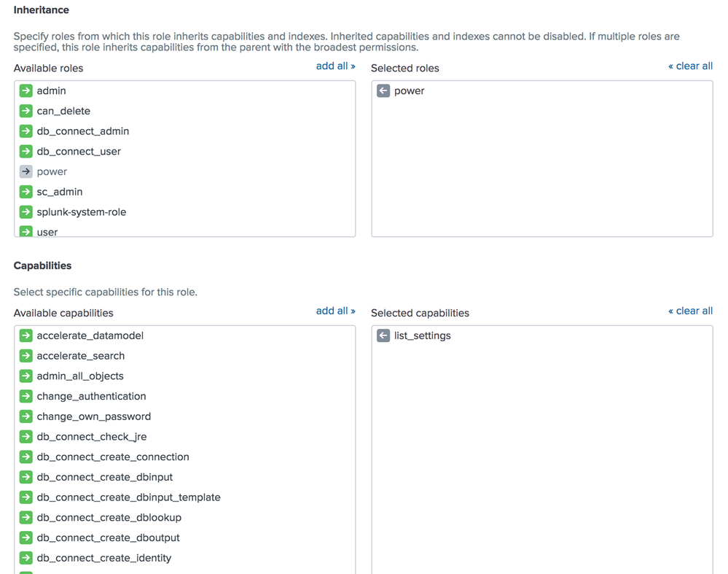The width and height of the screenshot is (728, 574).
Task: Add all available capabilities via link
Action: click(x=335, y=311)
